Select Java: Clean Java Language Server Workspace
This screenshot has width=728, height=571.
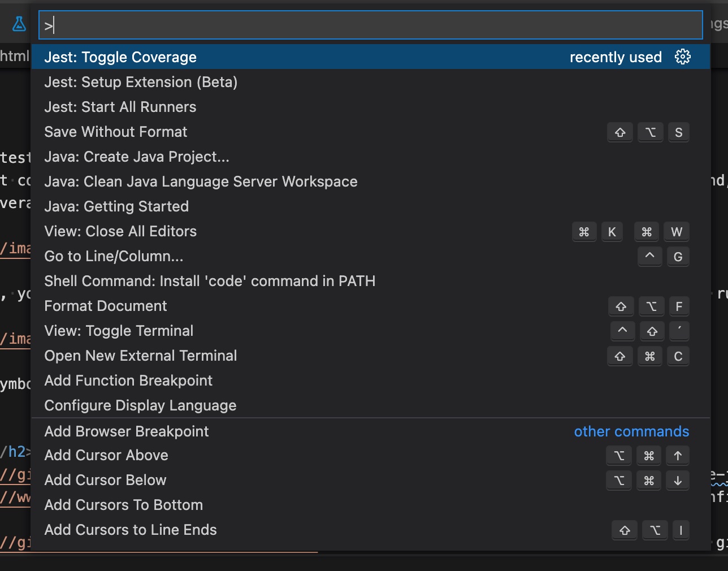(371, 181)
